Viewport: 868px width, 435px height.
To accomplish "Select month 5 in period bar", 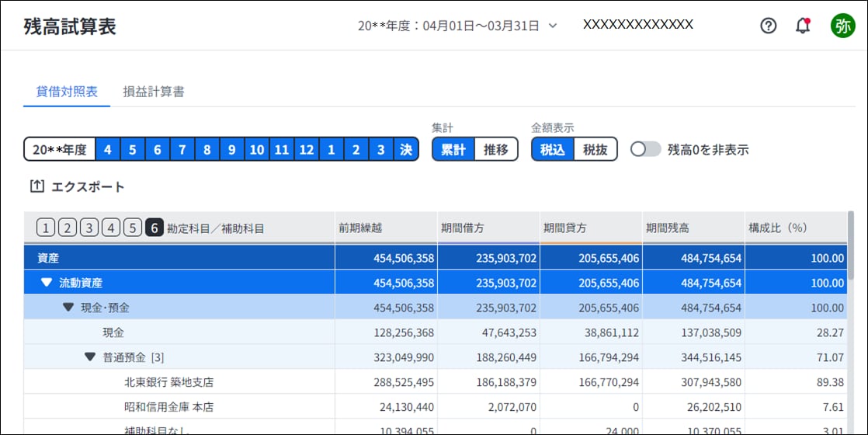I will tap(132, 150).
